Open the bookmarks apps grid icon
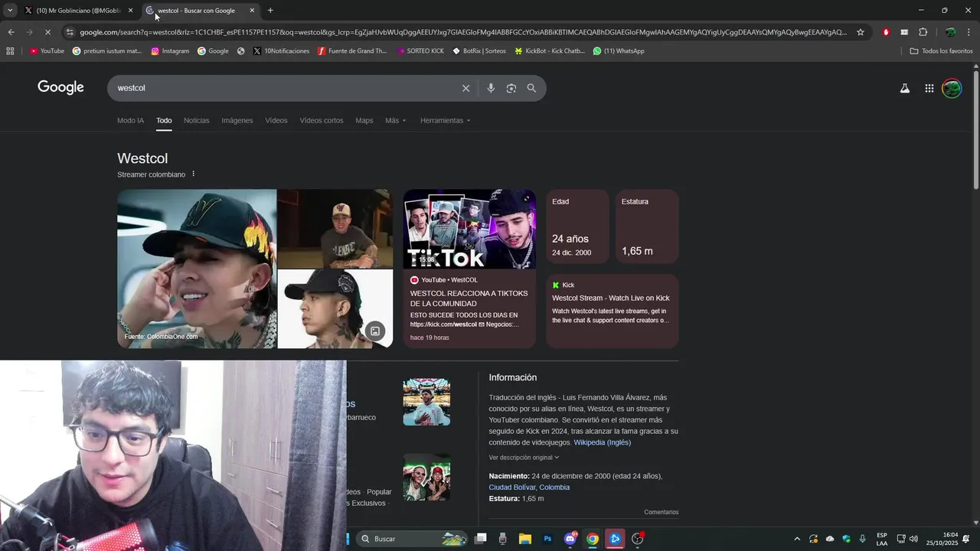The width and height of the screenshot is (980, 551). pos(10,51)
